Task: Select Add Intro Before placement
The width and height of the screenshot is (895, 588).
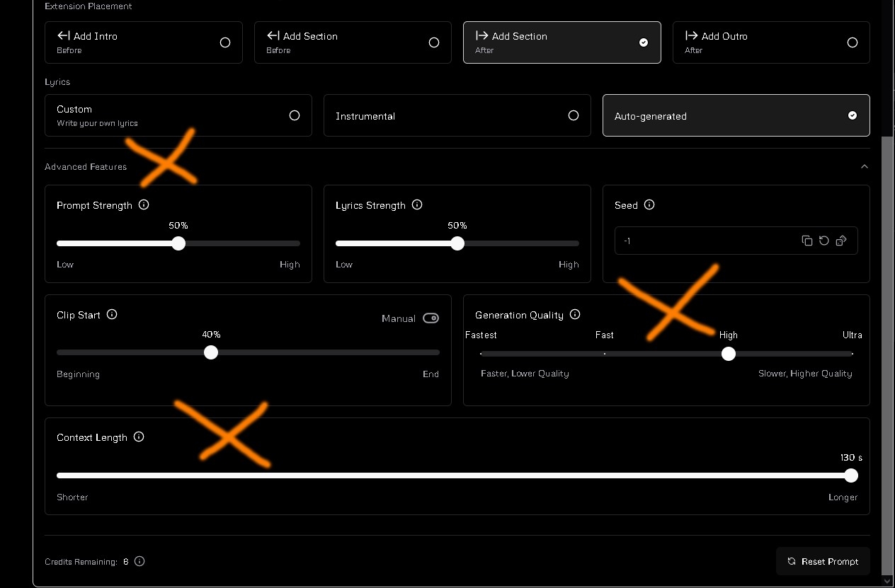Action: 144,42
